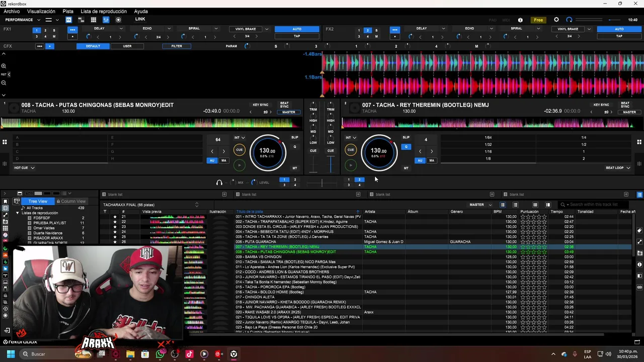Viewport: 644px width, 362px height.
Task: Toggle FX2 AUTO beat mode
Action: (619, 29)
